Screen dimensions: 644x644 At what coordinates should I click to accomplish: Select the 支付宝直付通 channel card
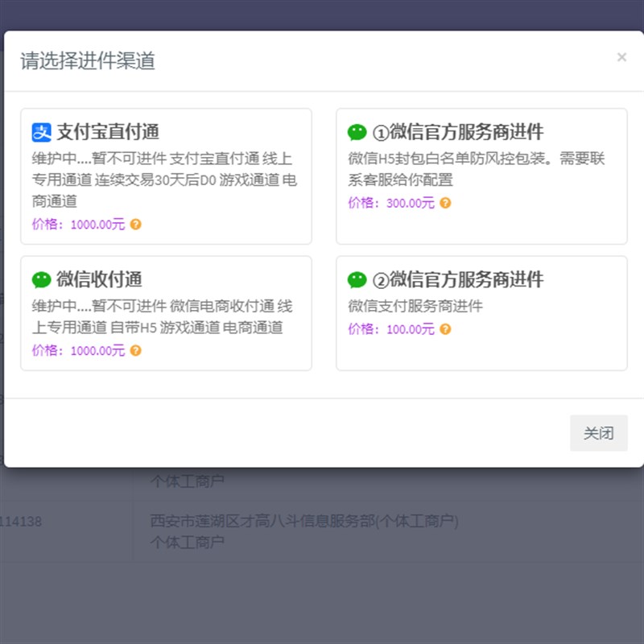(166, 175)
